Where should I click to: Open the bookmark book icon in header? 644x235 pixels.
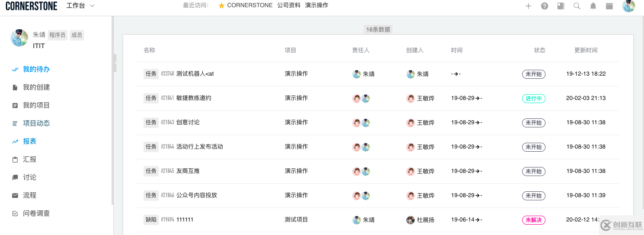tap(561, 6)
